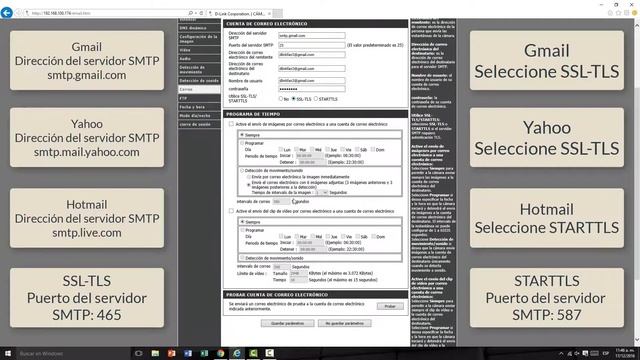This screenshot has width=640, height=360.
Task: Open the Windows Start menu
Action: [x=8, y=353]
